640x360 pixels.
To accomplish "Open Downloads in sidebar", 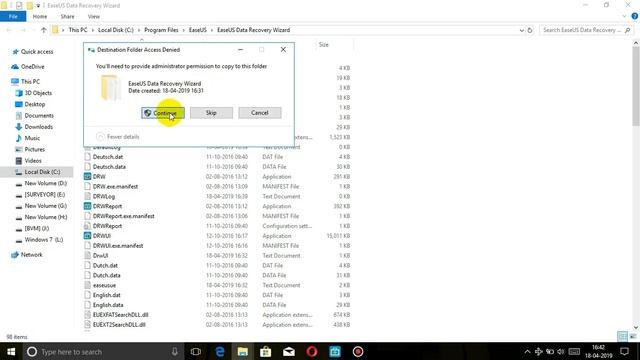I will [34, 127].
